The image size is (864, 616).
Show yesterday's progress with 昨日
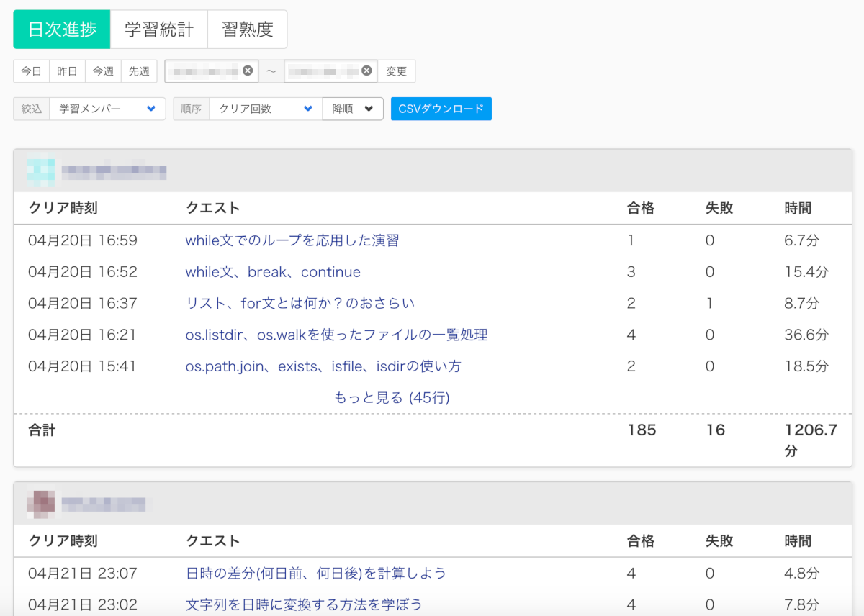[67, 71]
